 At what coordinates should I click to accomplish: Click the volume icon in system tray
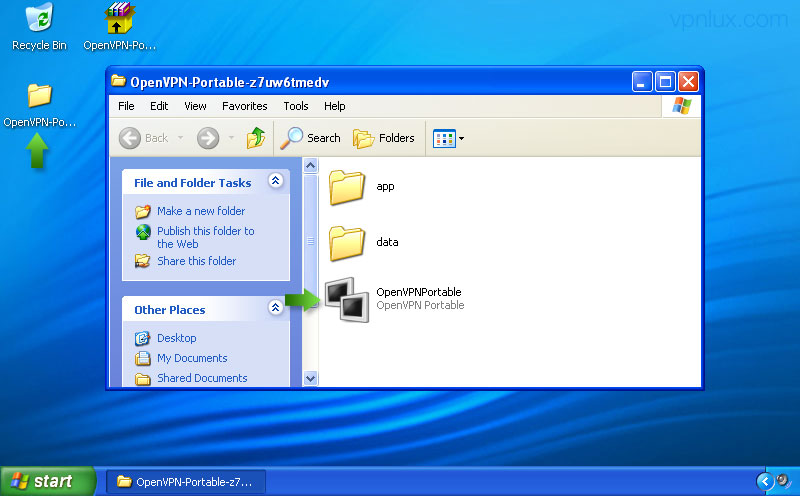click(x=784, y=481)
